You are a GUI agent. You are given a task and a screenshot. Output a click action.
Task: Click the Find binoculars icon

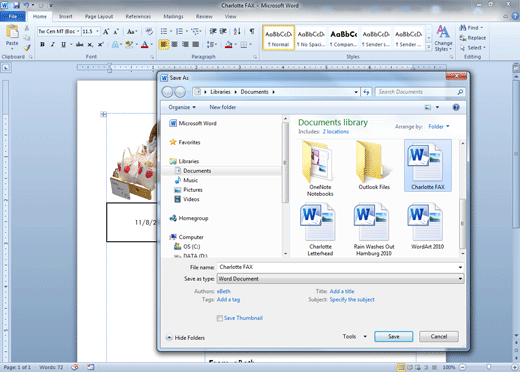pyautogui.click(x=463, y=28)
